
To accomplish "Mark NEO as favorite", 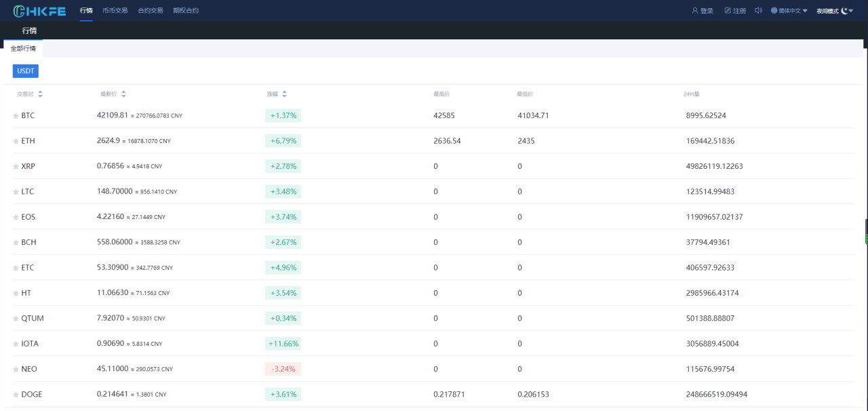I will coord(16,370).
